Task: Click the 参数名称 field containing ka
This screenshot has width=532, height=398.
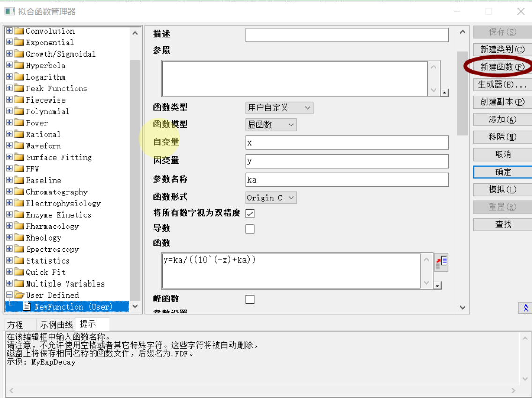Action: click(x=347, y=180)
